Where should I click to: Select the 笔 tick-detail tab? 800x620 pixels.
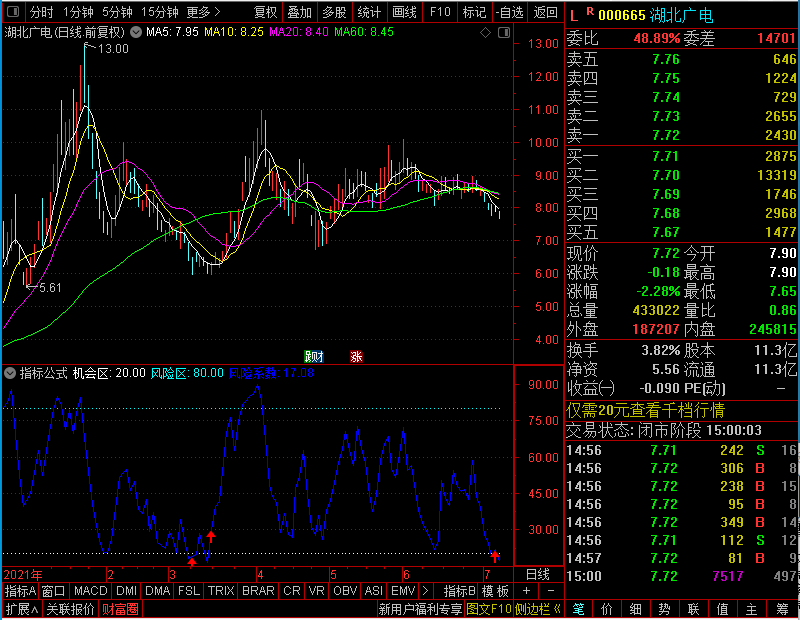click(x=578, y=609)
